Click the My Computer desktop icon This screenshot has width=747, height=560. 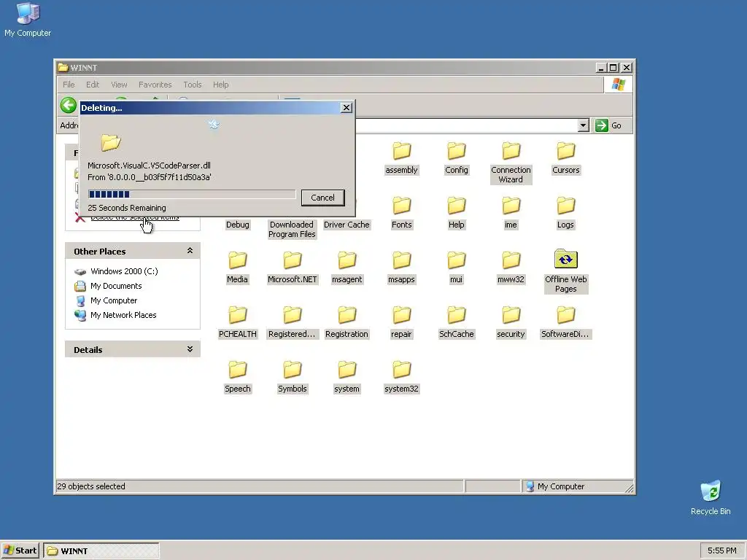click(28, 20)
